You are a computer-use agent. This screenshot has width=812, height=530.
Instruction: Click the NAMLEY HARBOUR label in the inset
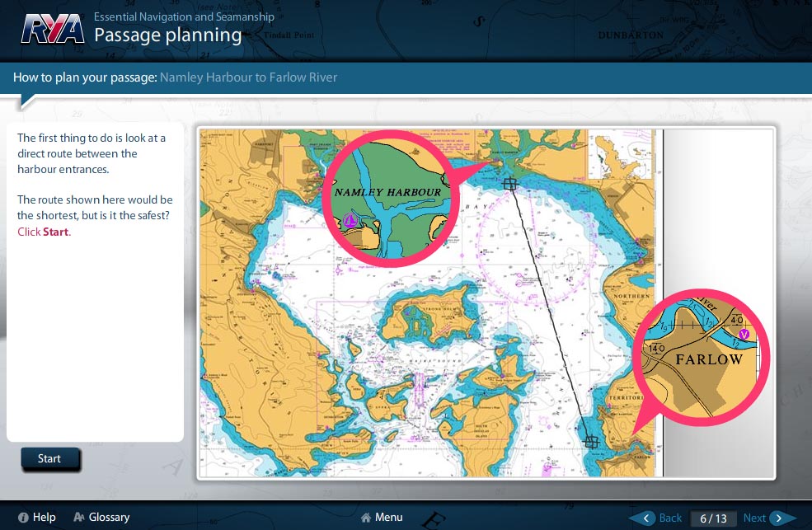pos(388,192)
